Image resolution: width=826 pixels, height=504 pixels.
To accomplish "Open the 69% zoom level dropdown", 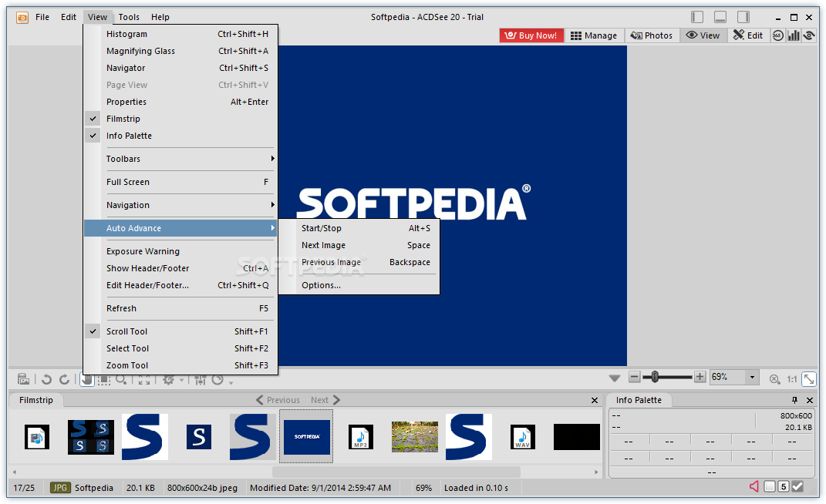I will 752,377.
